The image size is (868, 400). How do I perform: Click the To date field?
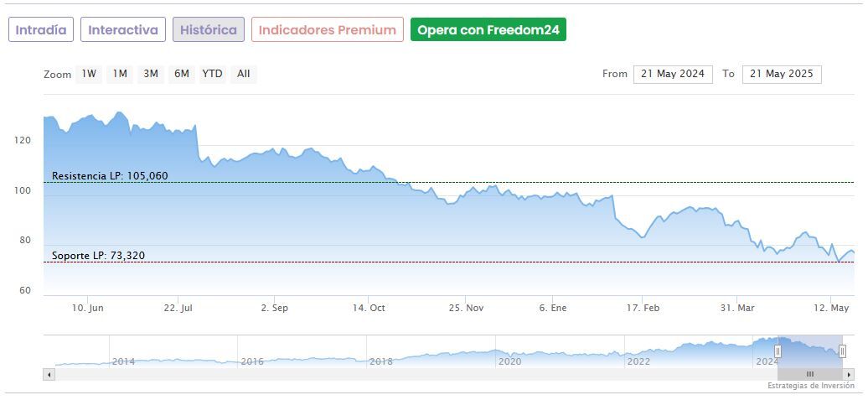pyautogui.click(x=782, y=74)
